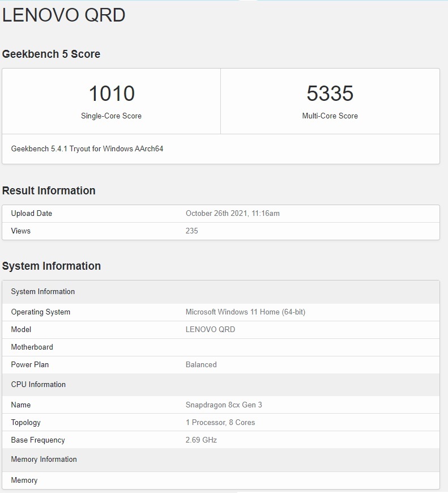The width and height of the screenshot is (448, 493).
Task: Click the Memory row label
Action: coord(24,481)
